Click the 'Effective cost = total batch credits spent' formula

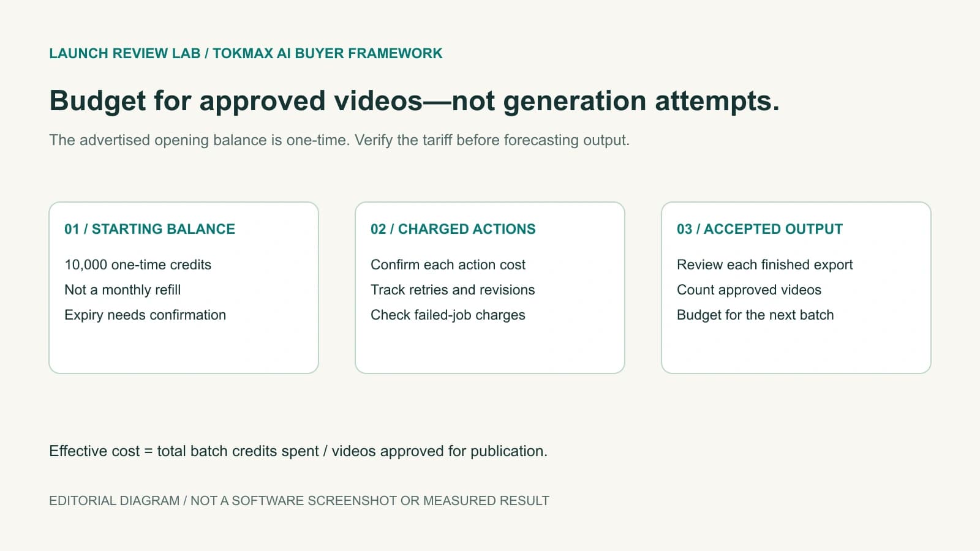point(298,451)
